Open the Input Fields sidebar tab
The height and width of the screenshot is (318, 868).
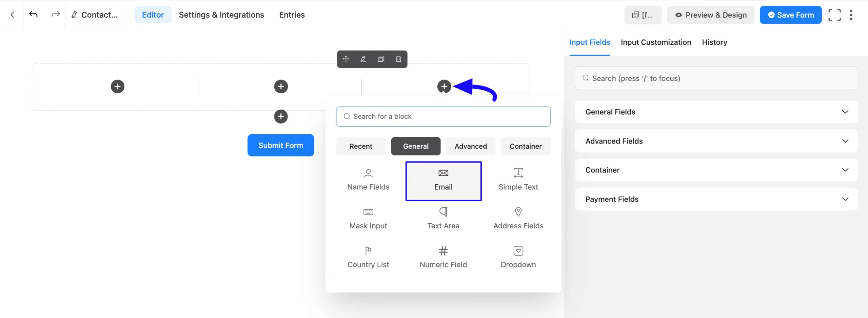[590, 42]
